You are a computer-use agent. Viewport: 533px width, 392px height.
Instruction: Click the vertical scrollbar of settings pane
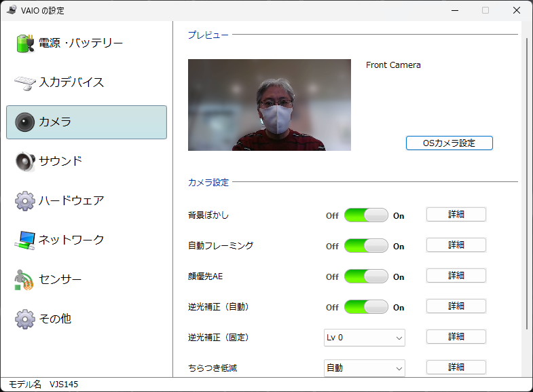tap(527, 183)
